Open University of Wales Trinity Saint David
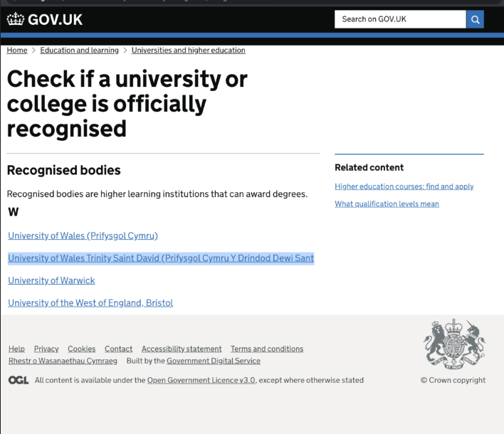This screenshot has width=504, height=434. pos(161,258)
